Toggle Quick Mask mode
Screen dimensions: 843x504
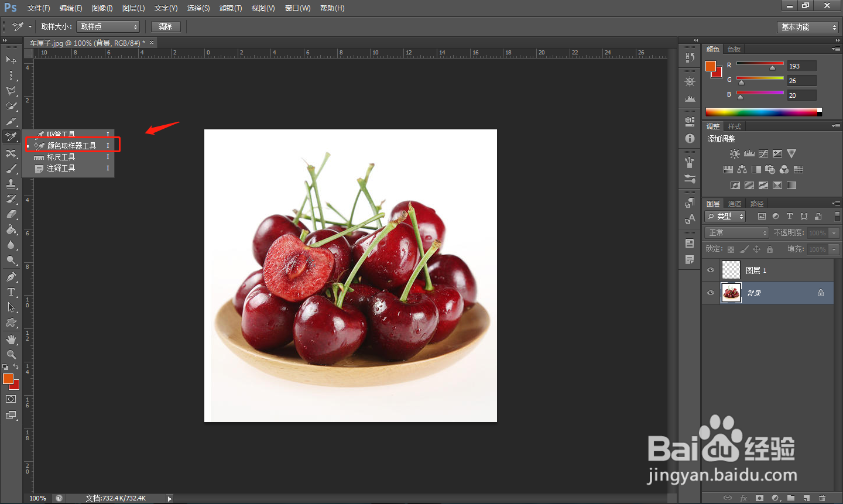pyautogui.click(x=11, y=399)
